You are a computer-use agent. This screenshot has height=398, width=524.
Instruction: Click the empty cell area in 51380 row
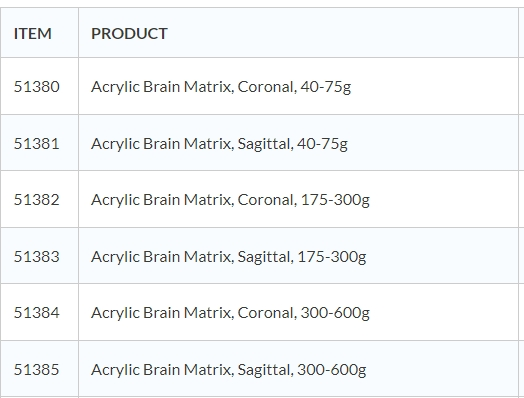click(x=434, y=86)
